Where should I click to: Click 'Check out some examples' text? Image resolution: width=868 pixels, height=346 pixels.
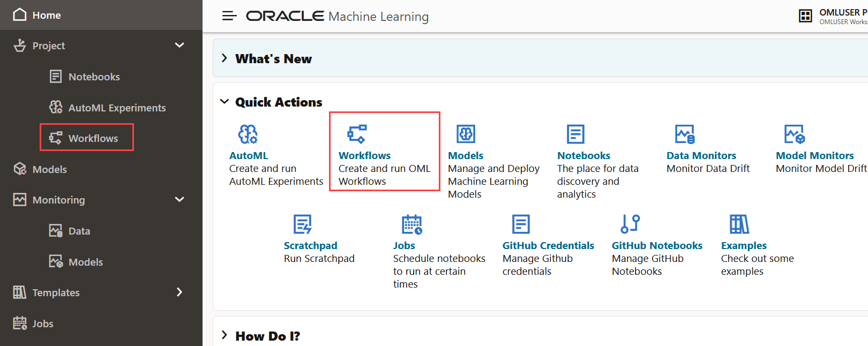tap(758, 265)
